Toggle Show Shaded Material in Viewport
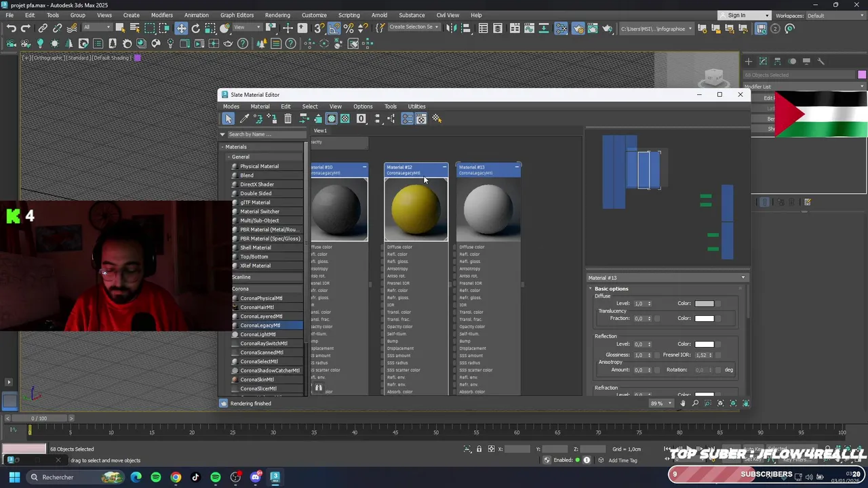 [332, 119]
